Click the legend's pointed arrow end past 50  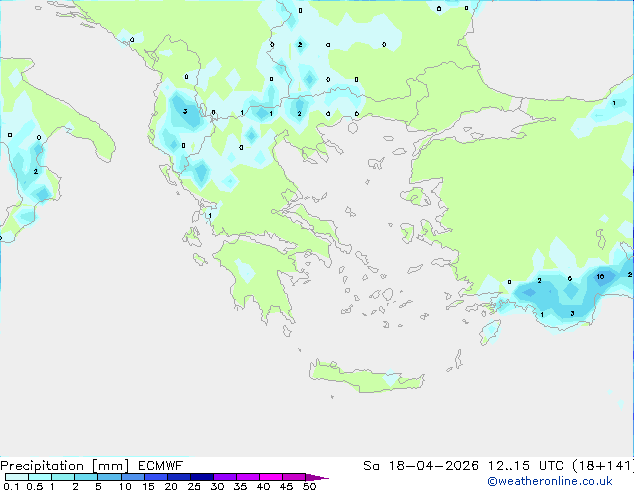(320, 478)
